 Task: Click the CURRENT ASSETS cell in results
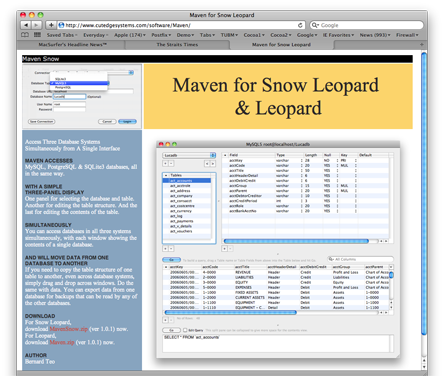click(x=250, y=297)
